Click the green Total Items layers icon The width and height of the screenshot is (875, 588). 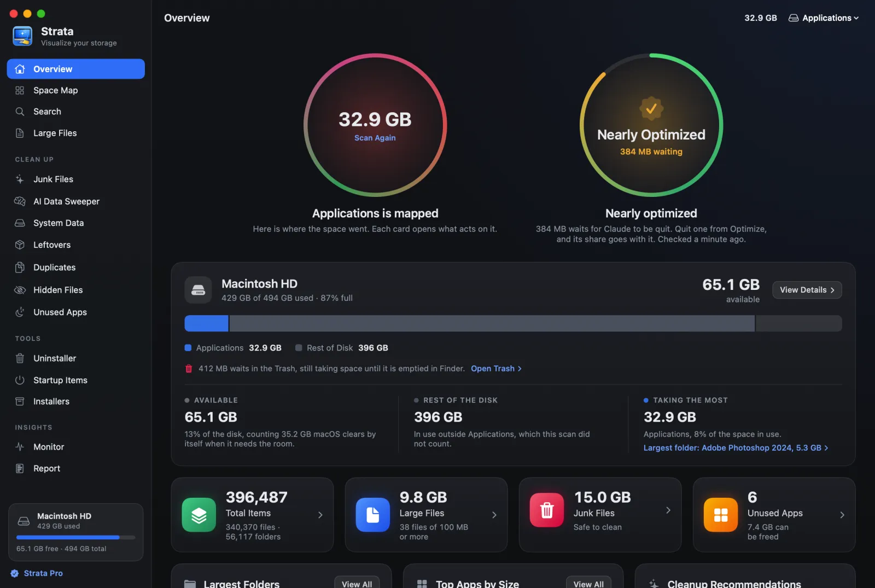199,515
